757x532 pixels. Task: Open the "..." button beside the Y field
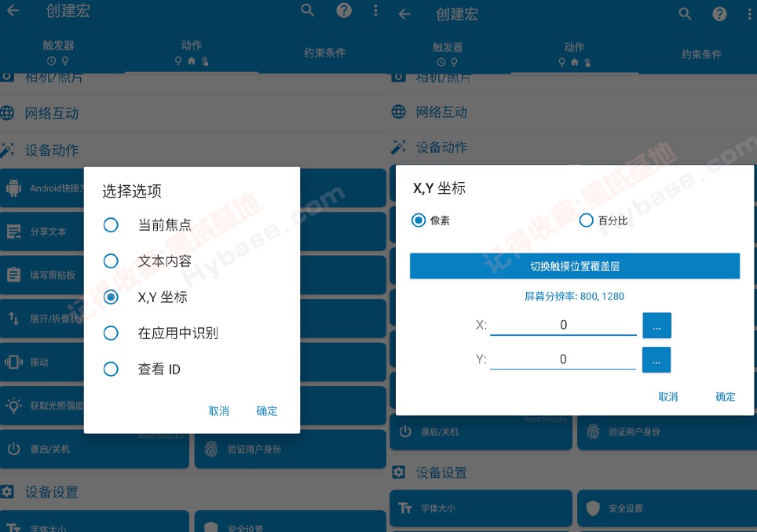click(x=656, y=359)
